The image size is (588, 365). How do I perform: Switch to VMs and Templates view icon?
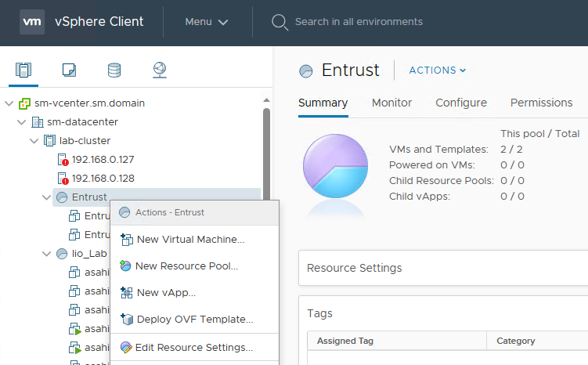[69, 70]
